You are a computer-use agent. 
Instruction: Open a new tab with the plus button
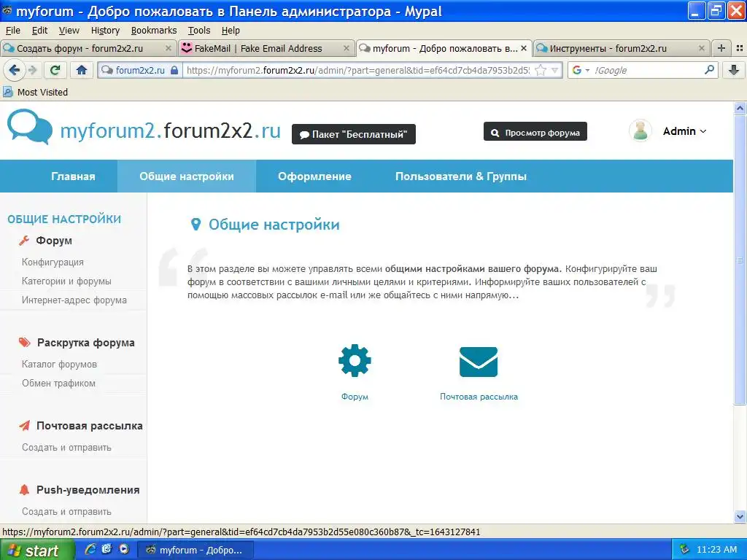click(721, 48)
